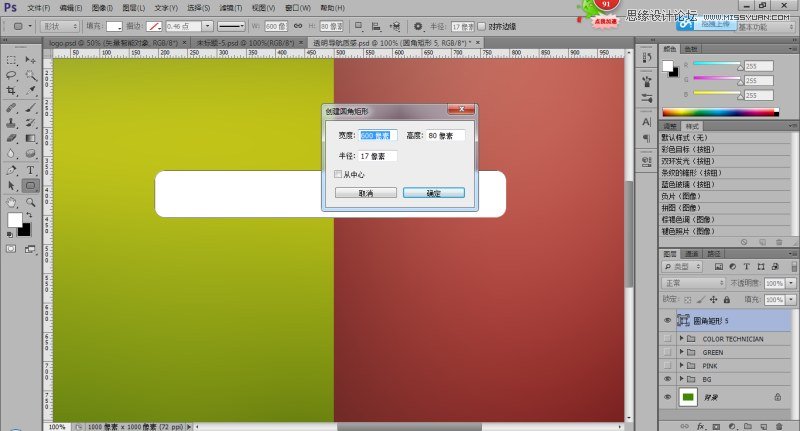Select the Move tool

31,60
